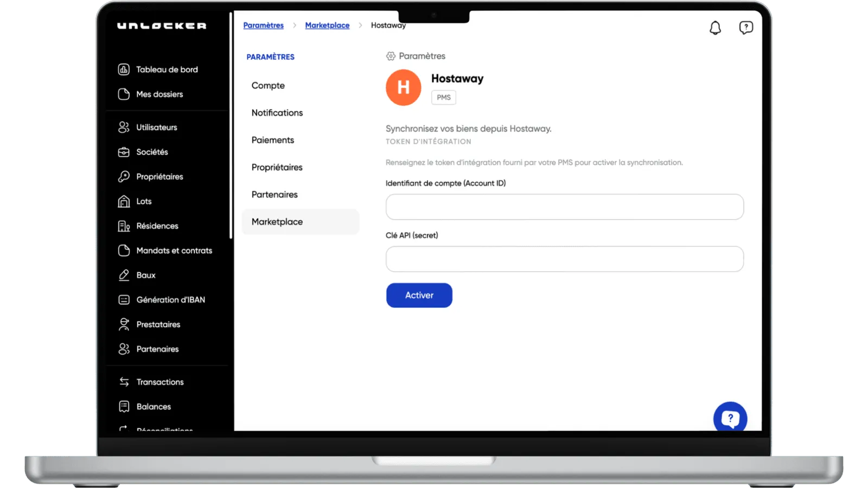Open Paiements settings section
The width and height of the screenshot is (868, 488).
(273, 140)
